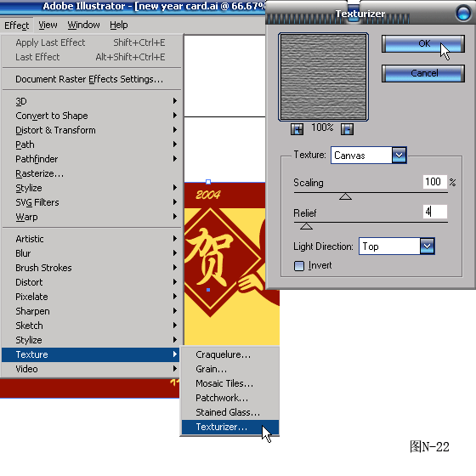Click the Relief value input field
Screen dimensions: 476x476
click(434, 212)
